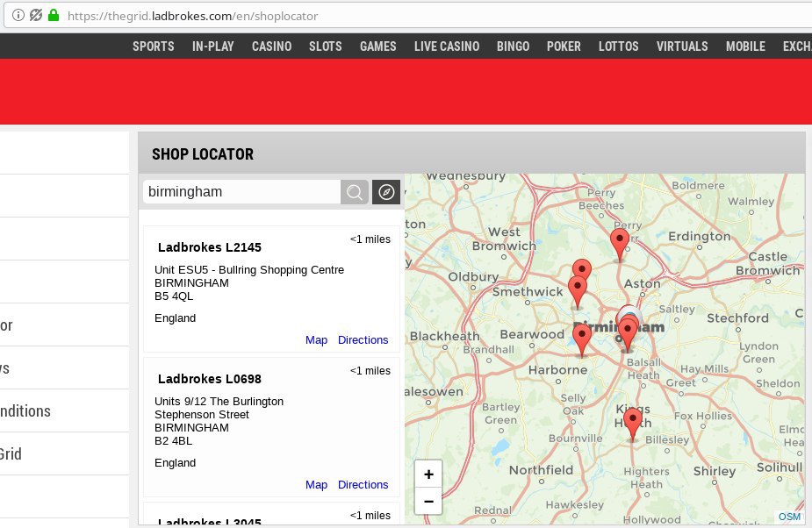The image size is (812, 528).
Task: Get Directions to Ladbrokes L0698
Action: [x=363, y=484]
